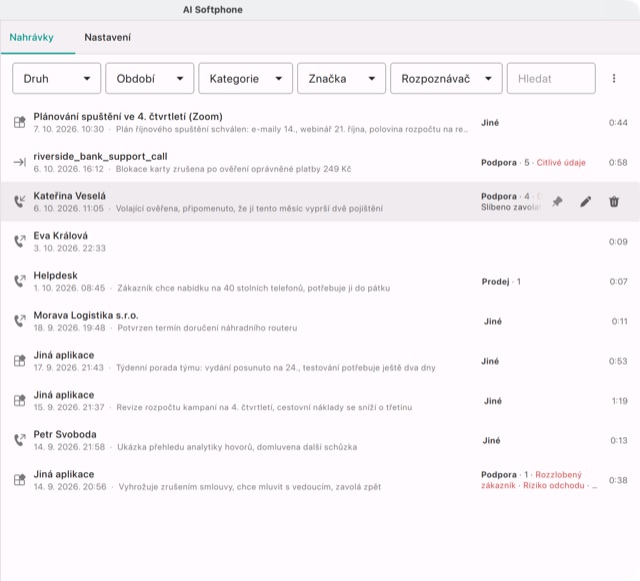Image resolution: width=640 pixels, height=581 pixels.
Task: Pin the Kateřina Veselá recording
Action: (557, 201)
